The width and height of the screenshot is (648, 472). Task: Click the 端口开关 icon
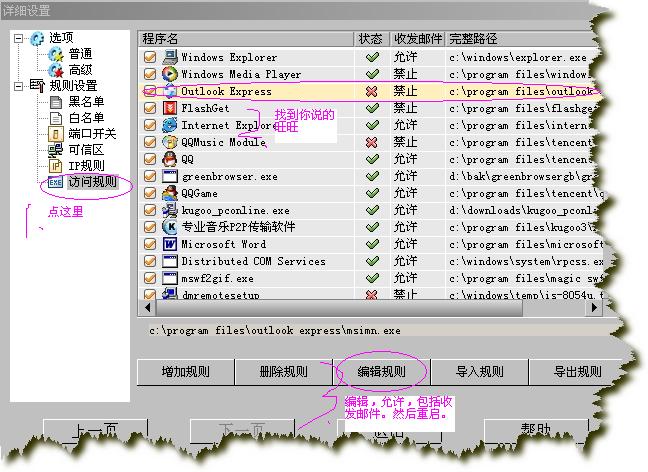[x=55, y=134]
